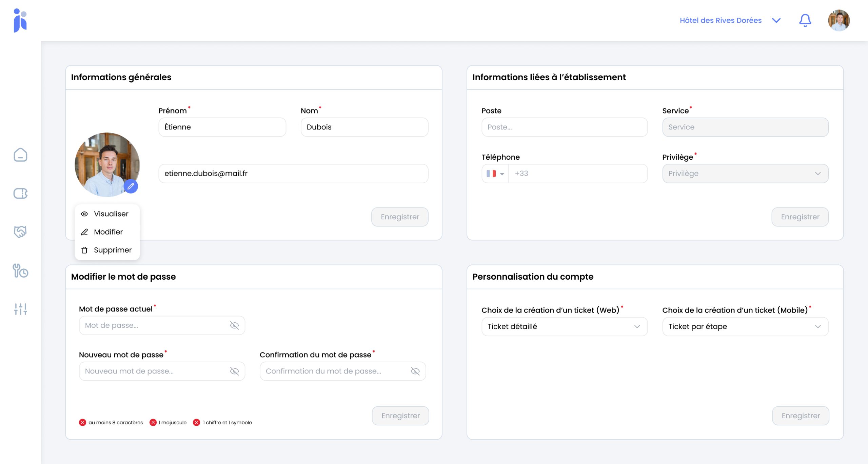Click the app logo at top left
This screenshot has width=868, height=464.
20,20
